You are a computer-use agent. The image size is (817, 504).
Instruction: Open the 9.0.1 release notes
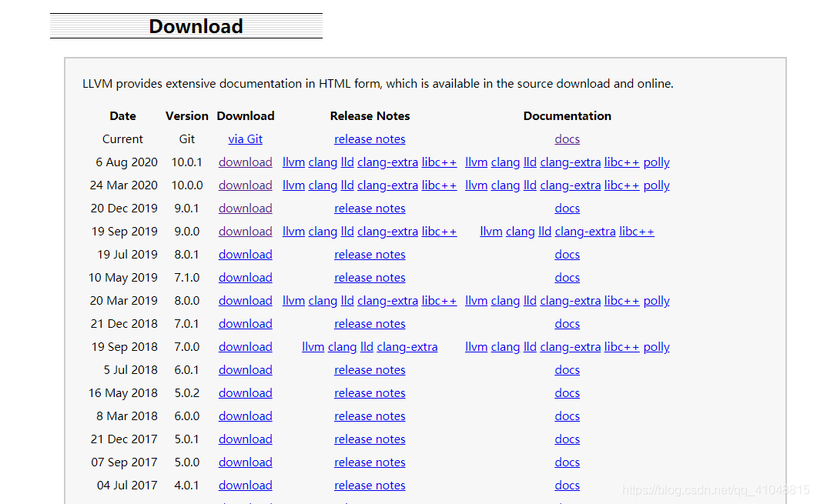point(370,209)
